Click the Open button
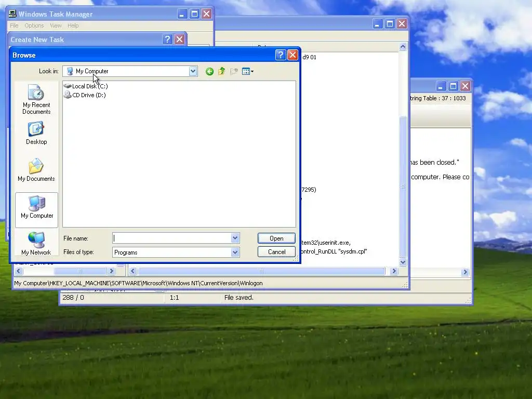Image resolution: width=532 pixels, height=399 pixels. [x=276, y=238]
